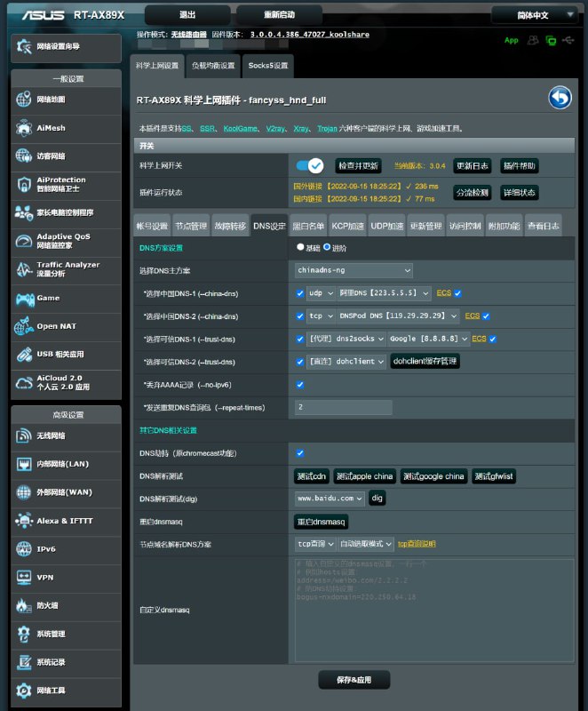Toggle ECS checkbox for 阿里DNS row
This screenshot has height=711, width=588.
[457, 293]
